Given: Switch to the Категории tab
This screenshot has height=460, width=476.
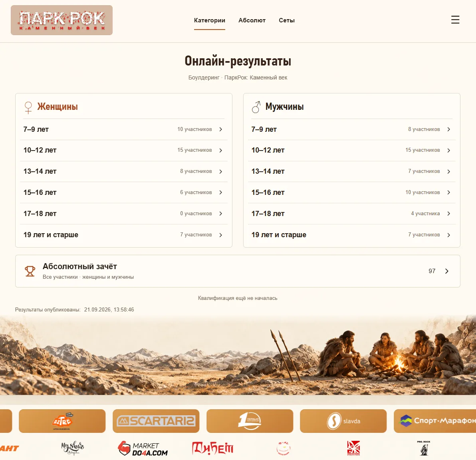Looking at the screenshot, I should click(210, 20).
